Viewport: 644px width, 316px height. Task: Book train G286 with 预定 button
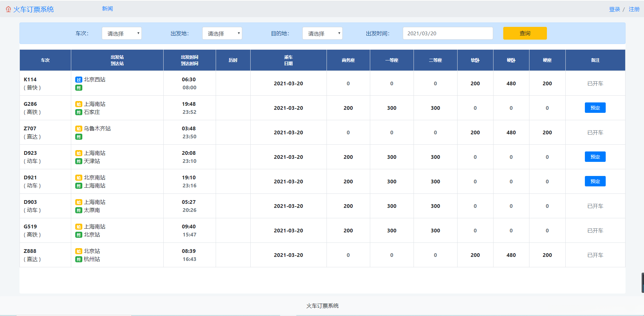click(595, 108)
